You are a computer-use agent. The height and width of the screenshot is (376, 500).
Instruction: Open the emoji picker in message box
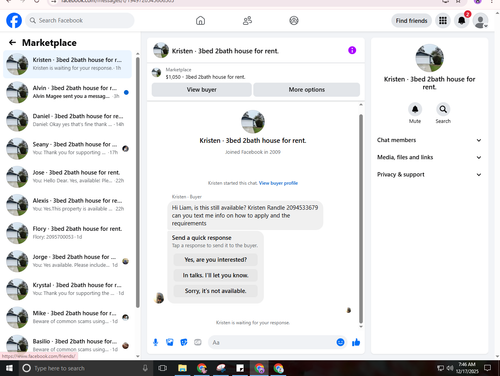[x=340, y=342]
